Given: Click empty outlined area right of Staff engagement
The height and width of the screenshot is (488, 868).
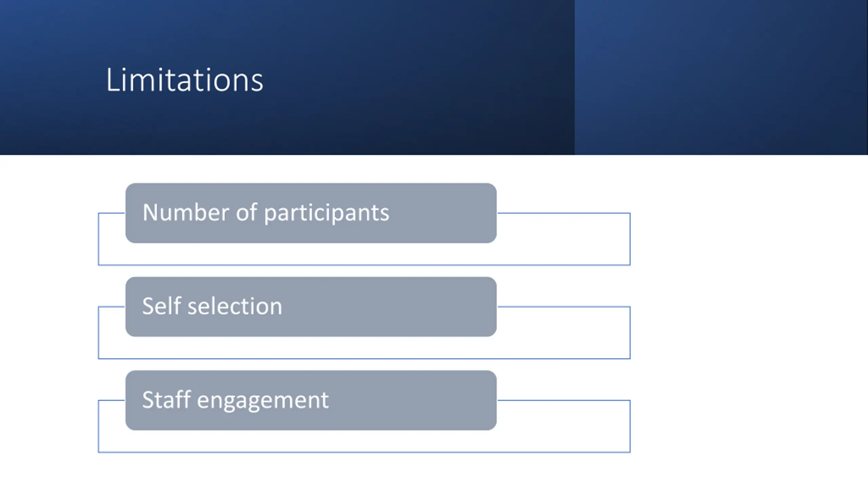Looking at the screenshot, I should tap(563, 426).
